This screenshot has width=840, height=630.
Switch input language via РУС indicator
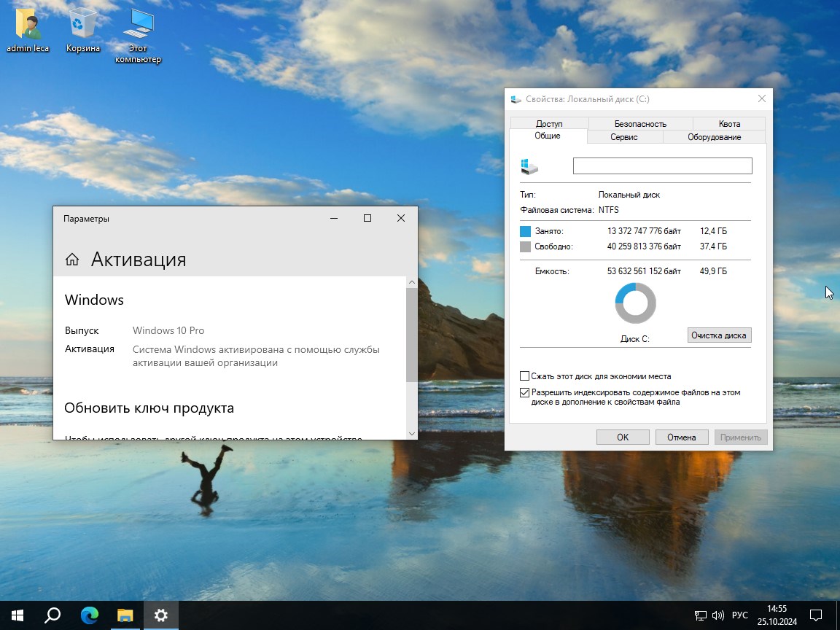click(x=741, y=615)
